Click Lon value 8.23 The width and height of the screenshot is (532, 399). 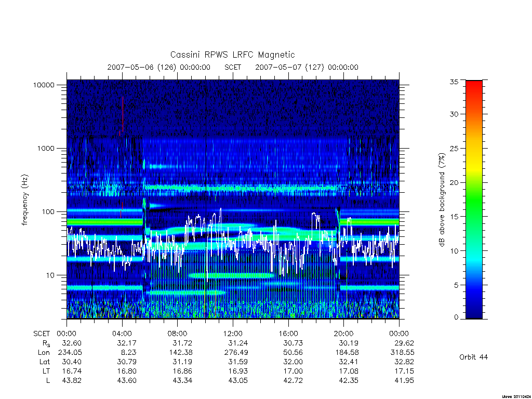pos(129,353)
